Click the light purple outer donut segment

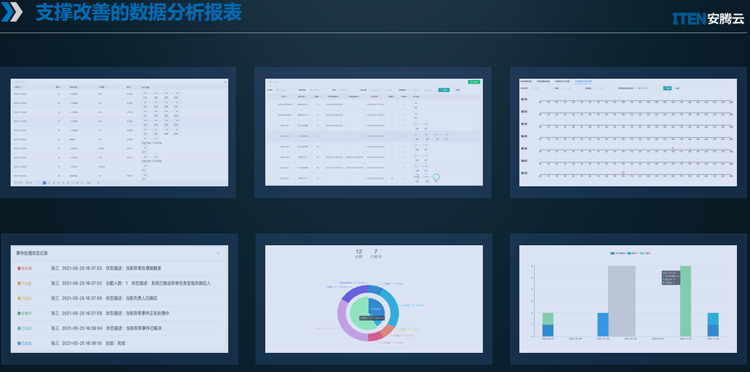coord(343,320)
